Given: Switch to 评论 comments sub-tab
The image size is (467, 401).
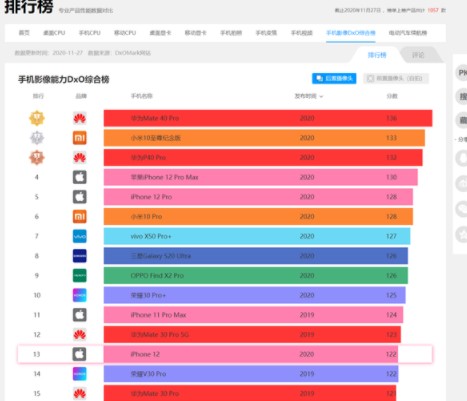Looking at the screenshot, I should click(x=418, y=55).
